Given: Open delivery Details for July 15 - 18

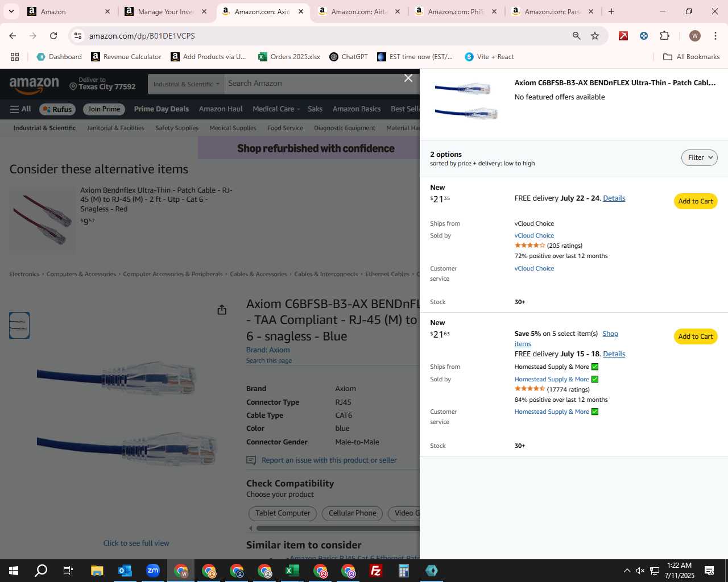Looking at the screenshot, I should click(614, 354).
